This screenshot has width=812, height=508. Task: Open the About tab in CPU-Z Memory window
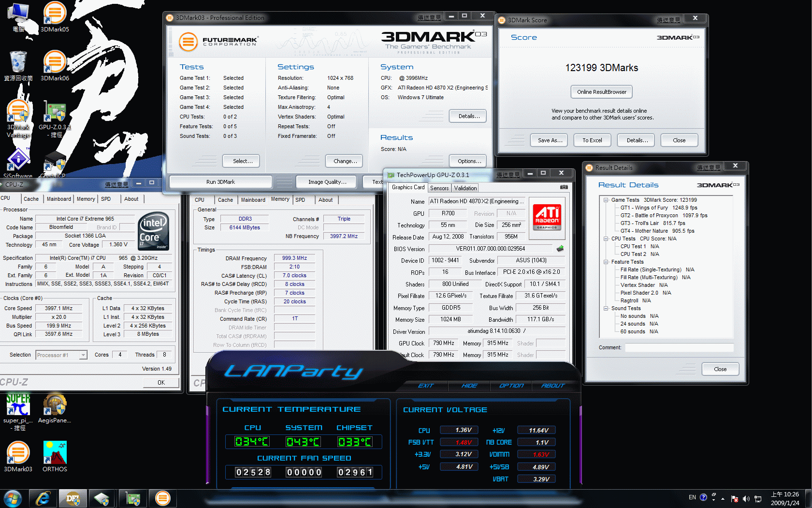click(325, 200)
